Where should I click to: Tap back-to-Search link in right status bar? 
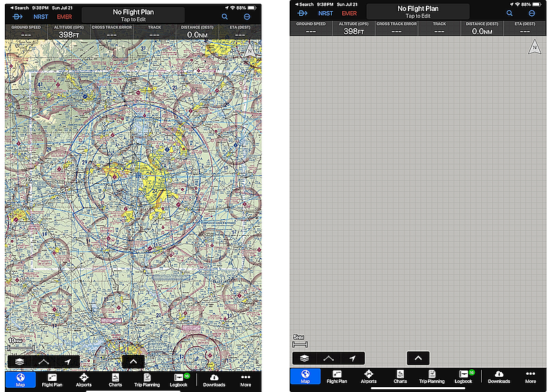(x=304, y=4)
